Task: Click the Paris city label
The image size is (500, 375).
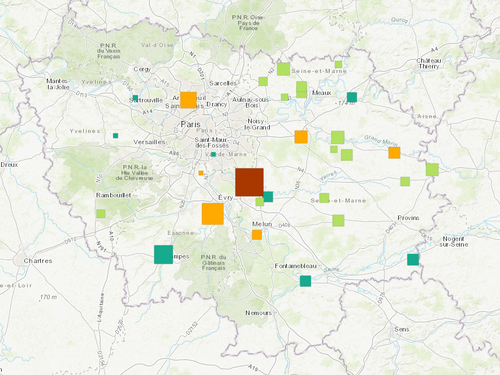Action: pos(190,124)
